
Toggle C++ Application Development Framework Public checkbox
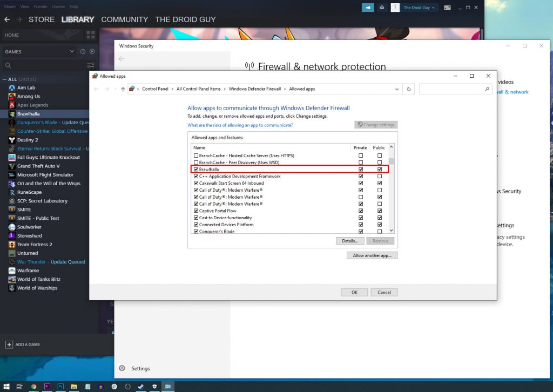point(380,176)
